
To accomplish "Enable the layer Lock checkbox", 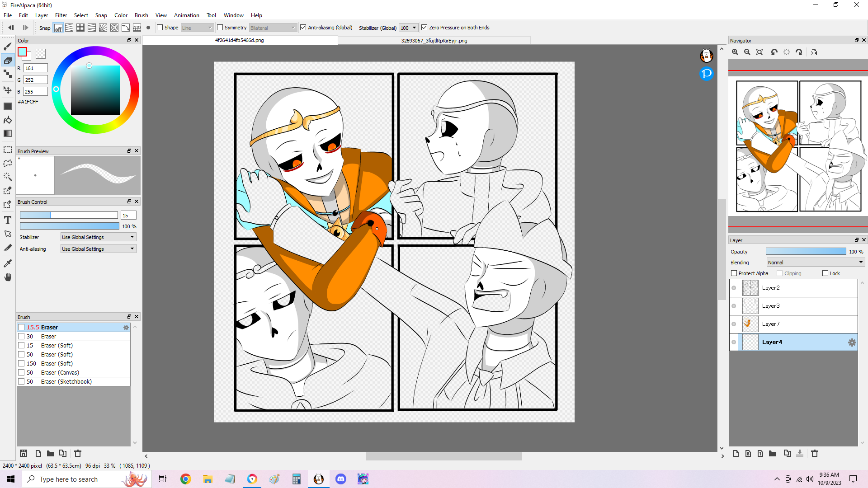I will [826, 273].
